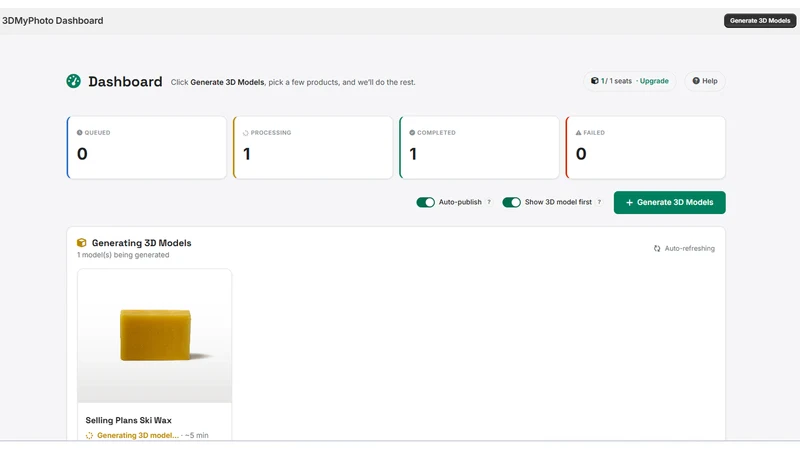The height and width of the screenshot is (450, 800).
Task: Click the Selling Plans Ski Wax title
Action: (129, 420)
